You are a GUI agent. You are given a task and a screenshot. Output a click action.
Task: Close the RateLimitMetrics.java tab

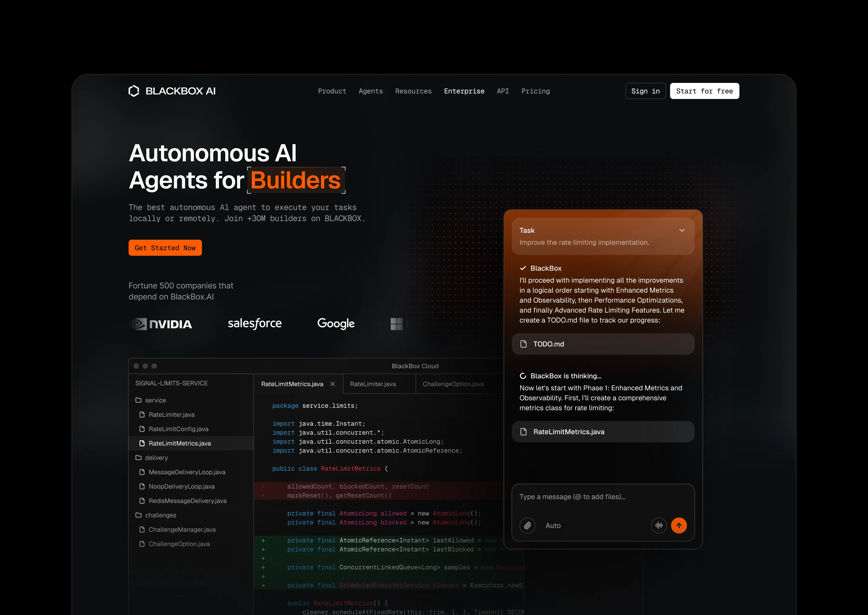[332, 384]
